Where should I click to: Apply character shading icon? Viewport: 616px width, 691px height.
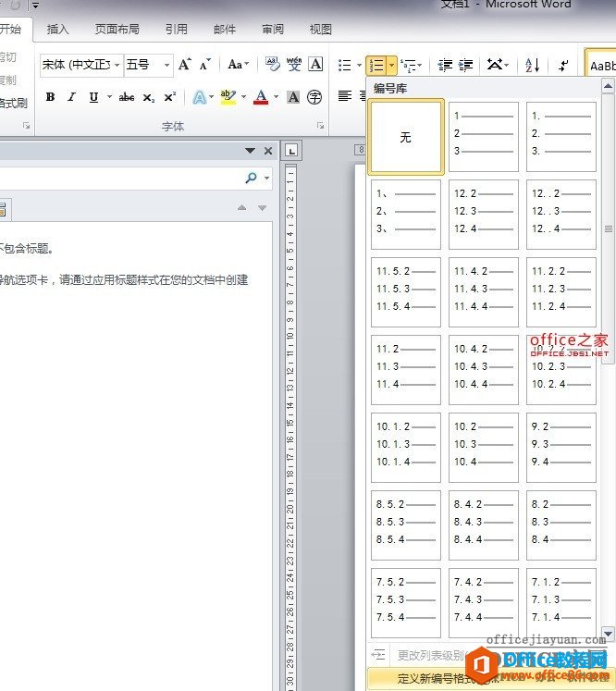(293, 97)
